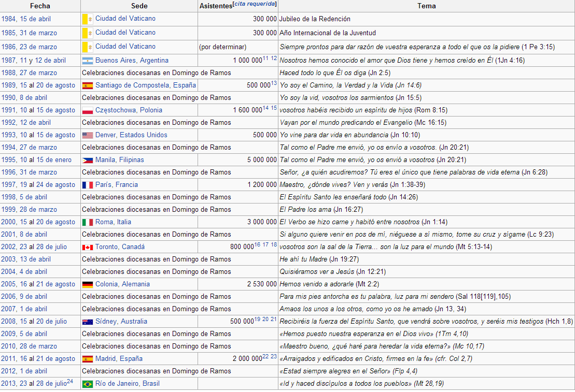Click the Philippines flag beside Manila
The height and width of the screenshot is (392, 575).
coord(87,160)
